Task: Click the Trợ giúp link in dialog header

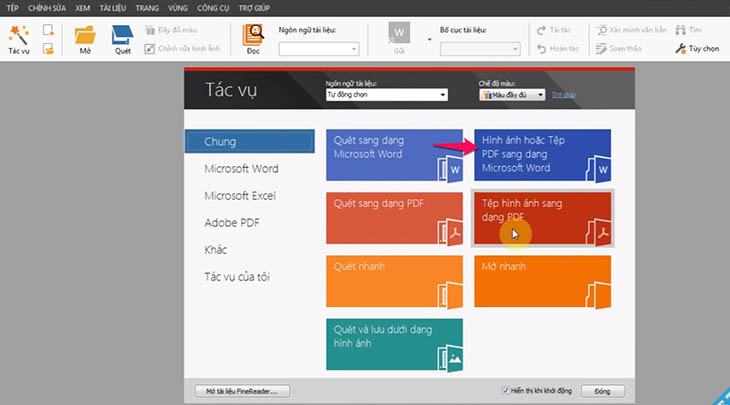Action: (x=563, y=94)
